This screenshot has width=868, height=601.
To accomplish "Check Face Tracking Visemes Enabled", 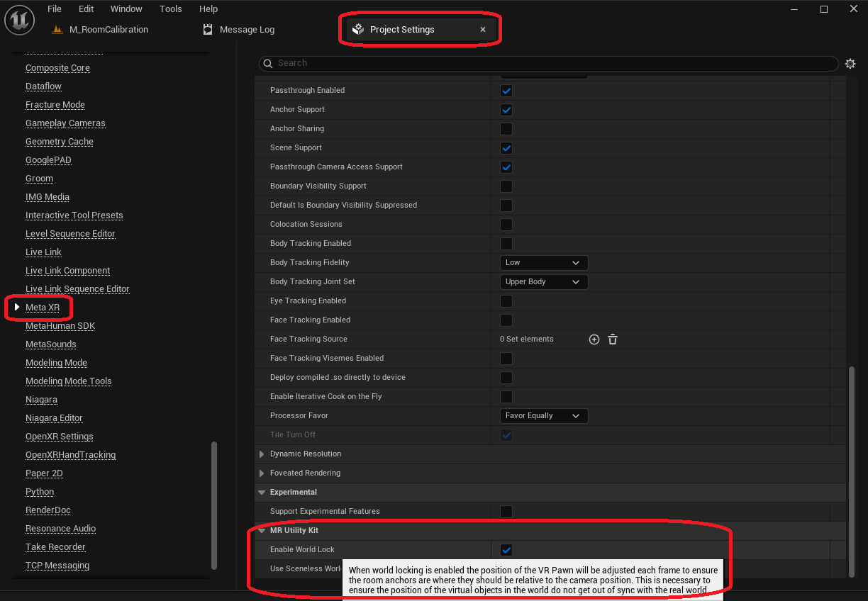I will pyautogui.click(x=506, y=359).
